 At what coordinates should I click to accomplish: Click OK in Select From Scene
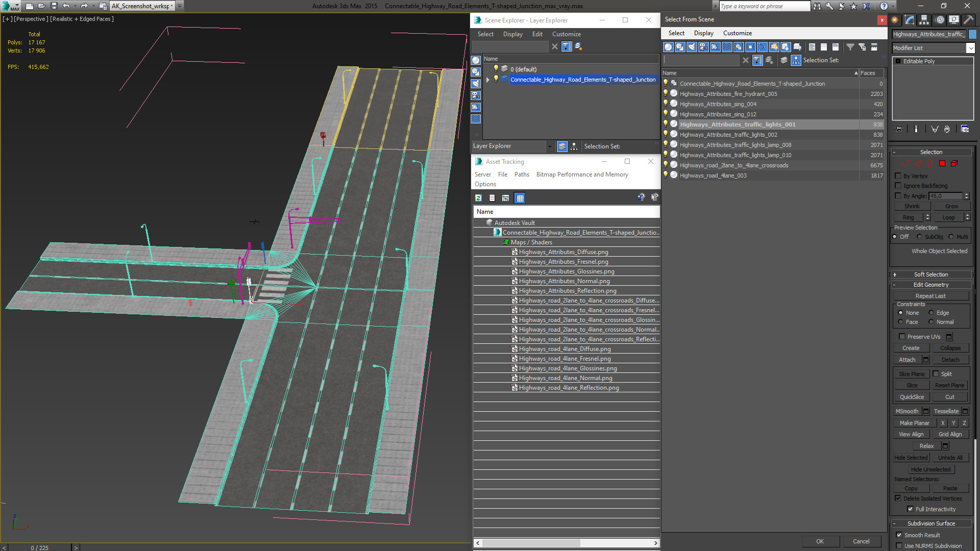pos(820,541)
